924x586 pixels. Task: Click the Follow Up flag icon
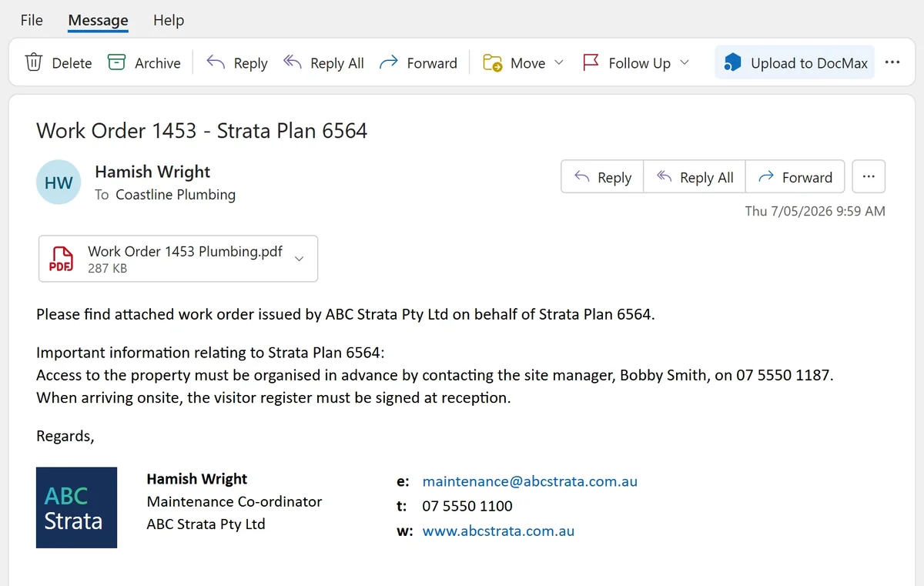click(591, 62)
